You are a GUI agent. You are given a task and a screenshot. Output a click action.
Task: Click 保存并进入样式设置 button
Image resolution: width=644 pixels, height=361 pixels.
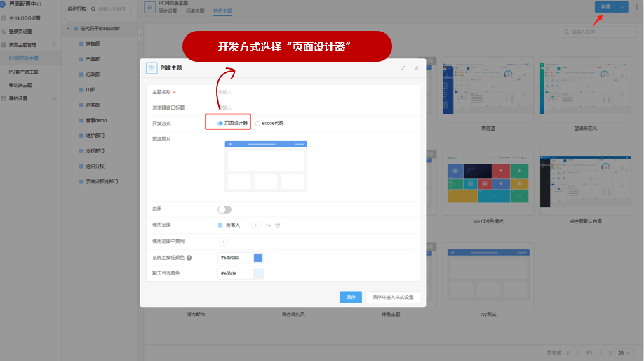pyautogui.click(x=393, y=297)
